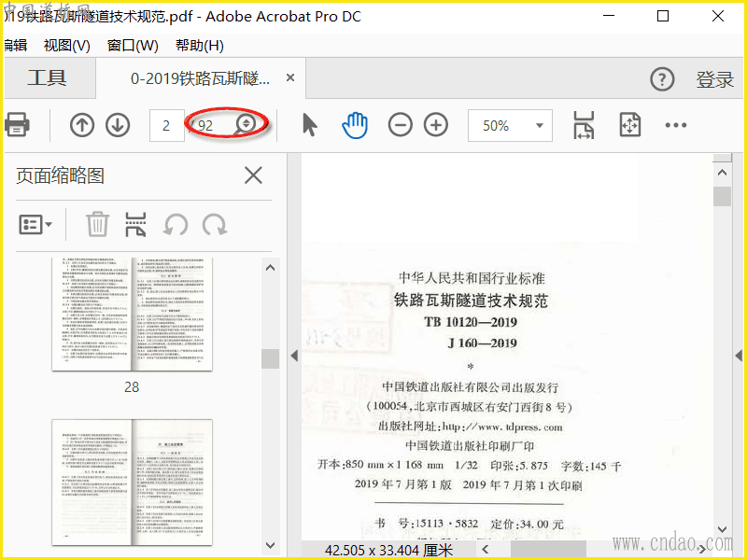This screenshot has height=560, width=747.
Task: Open the 帮助(H) menu
Action: click(200, 46)
